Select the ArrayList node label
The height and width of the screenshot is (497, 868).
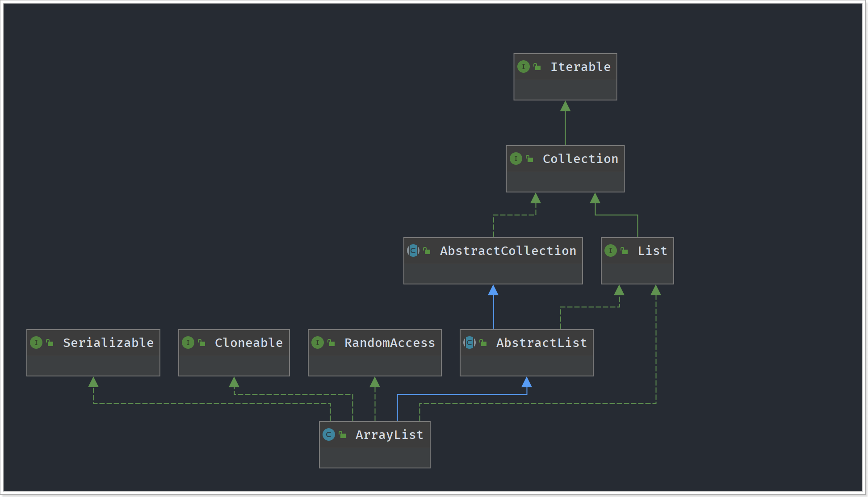390,435
